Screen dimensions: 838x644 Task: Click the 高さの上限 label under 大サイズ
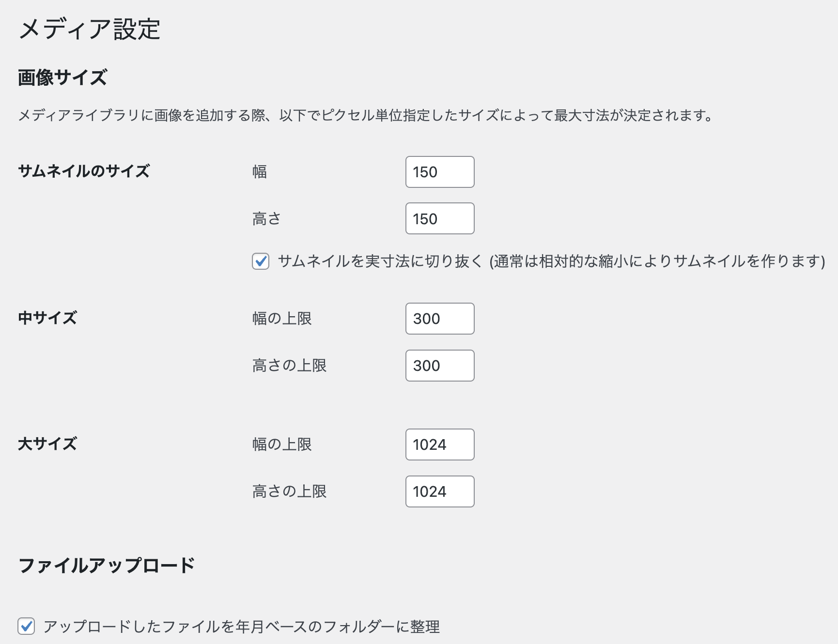click(x=289, y=491)
